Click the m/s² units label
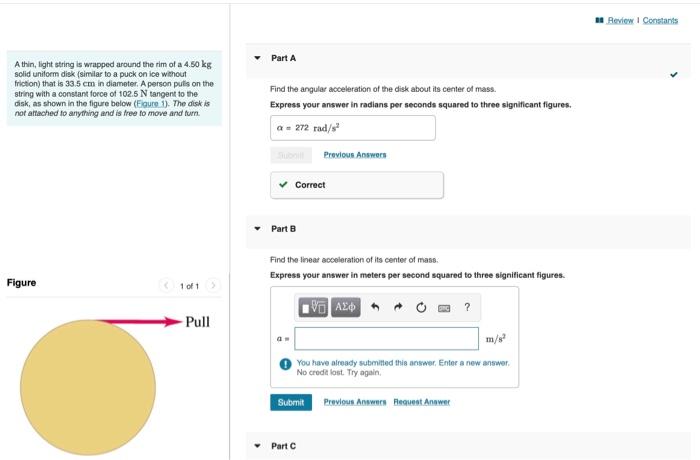700x460 pixels. (496, 339)
